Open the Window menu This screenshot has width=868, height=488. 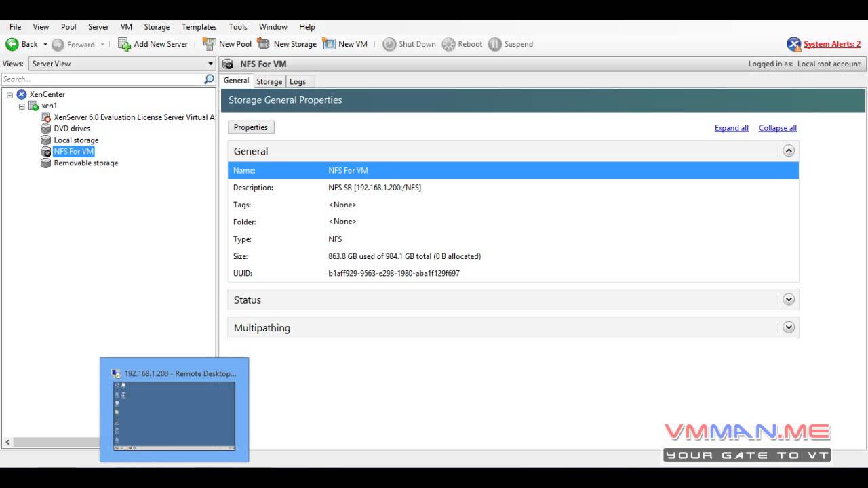[273, 27]
